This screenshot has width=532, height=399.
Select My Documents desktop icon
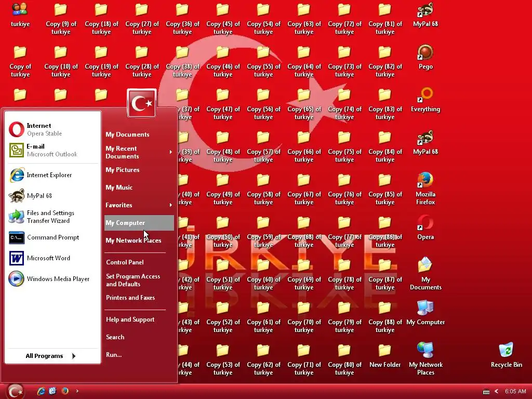coord(425,274)
